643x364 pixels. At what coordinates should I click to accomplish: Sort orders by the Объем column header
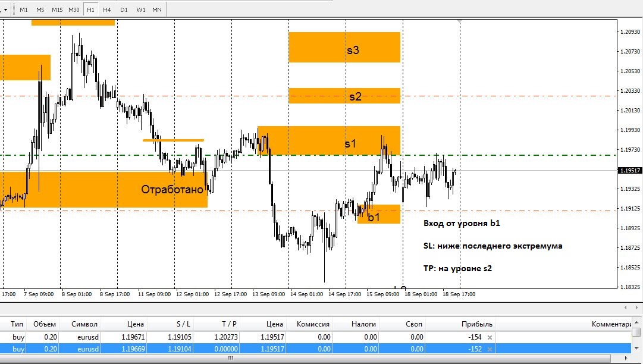(44, 324)
